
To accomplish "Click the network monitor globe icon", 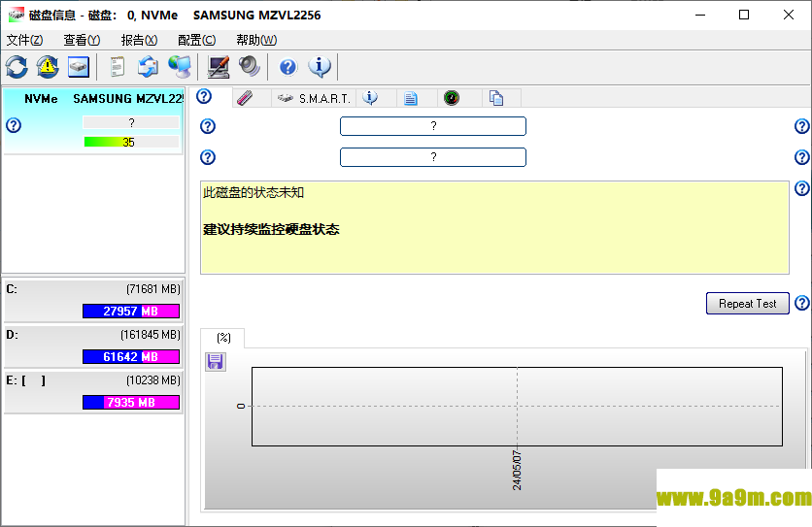I will click(180, 67).
